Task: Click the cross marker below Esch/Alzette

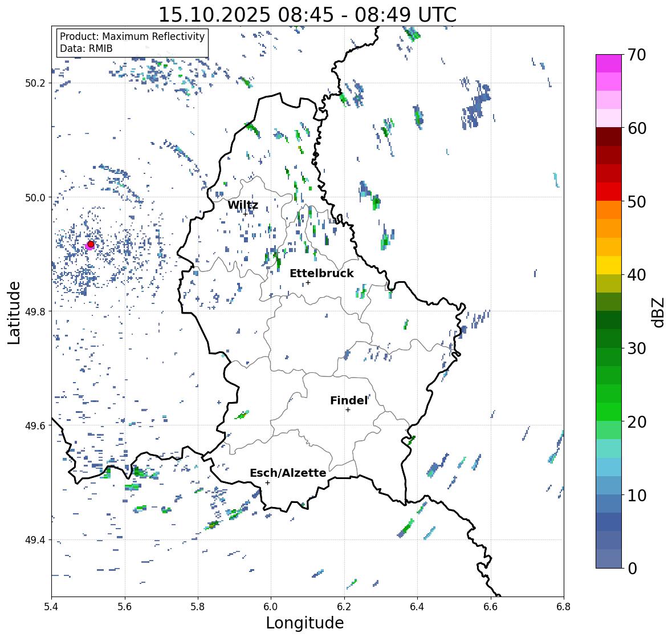Action: (x=267, y=482)
